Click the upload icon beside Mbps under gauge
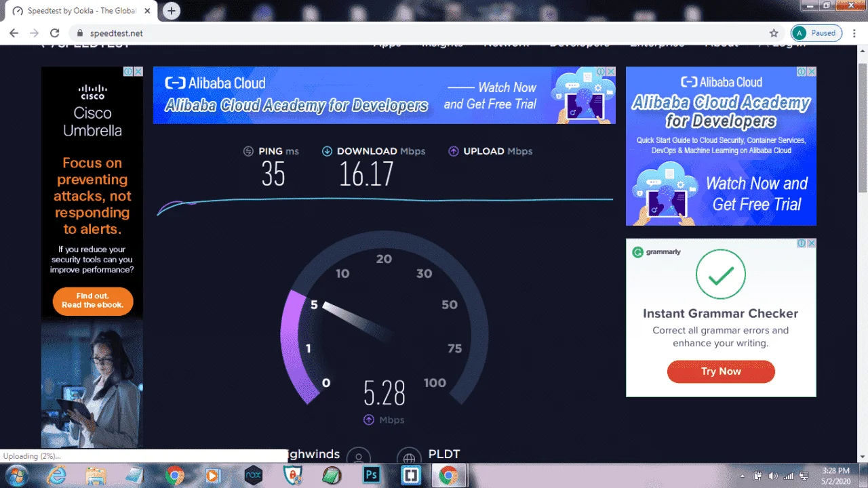Image resolution: width=868 pixels, height=488 pixels. 369,420
